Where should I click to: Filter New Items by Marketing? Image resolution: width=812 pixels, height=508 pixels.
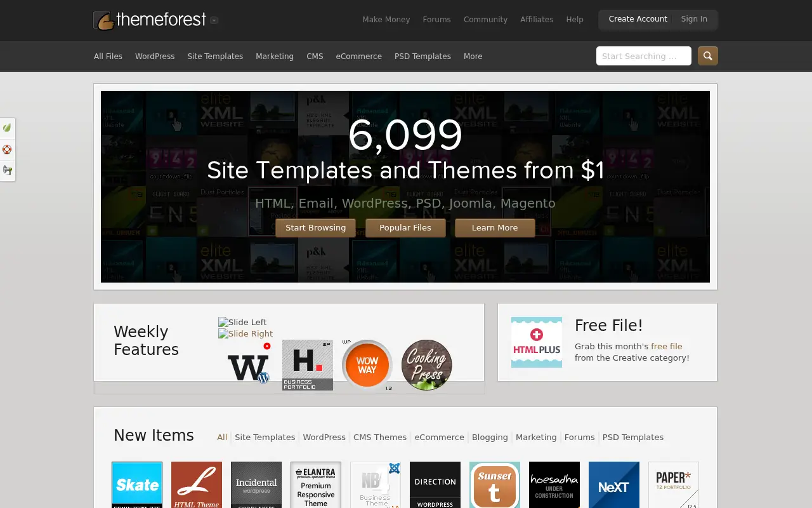(536, 438)
